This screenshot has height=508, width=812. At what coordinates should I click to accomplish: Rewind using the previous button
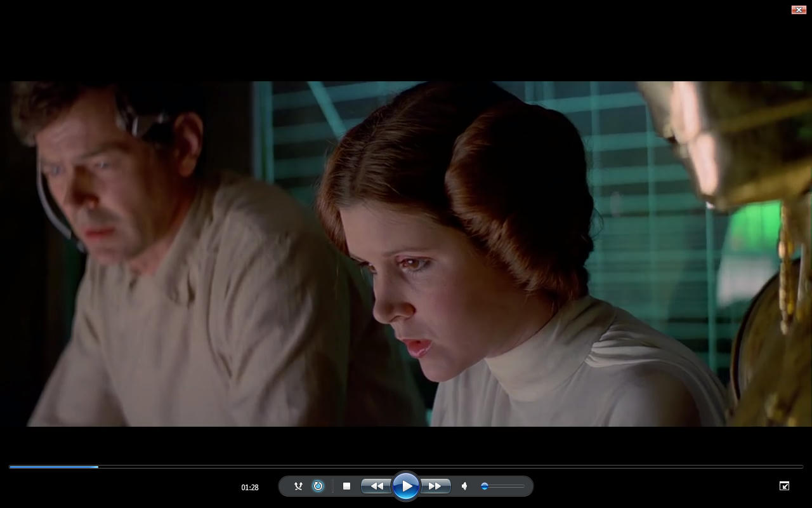pyautogui.click(x=376, y=486)
